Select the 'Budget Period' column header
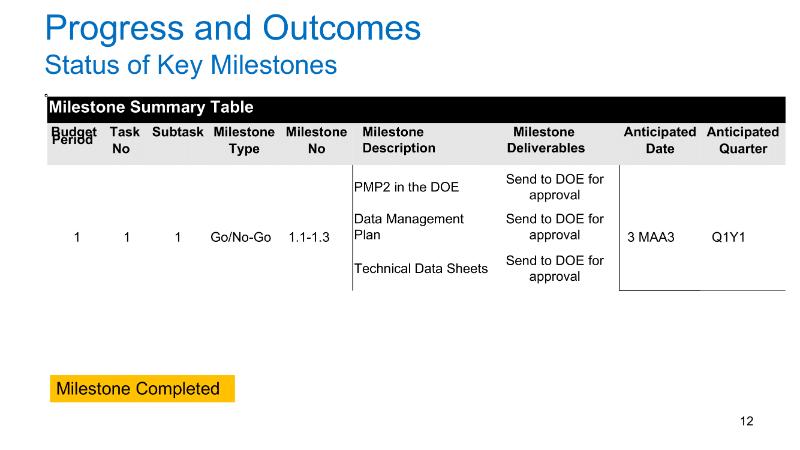This screenshot has width=800, height=450. (x=74, y=136)
